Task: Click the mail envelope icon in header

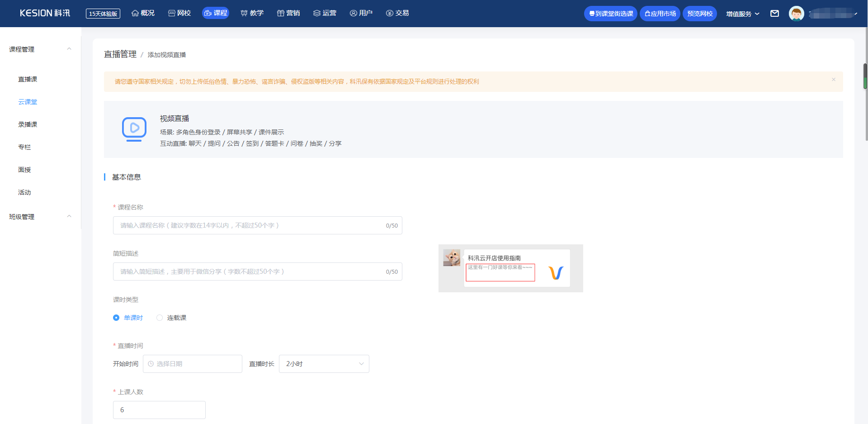Action: coord(774,14)
